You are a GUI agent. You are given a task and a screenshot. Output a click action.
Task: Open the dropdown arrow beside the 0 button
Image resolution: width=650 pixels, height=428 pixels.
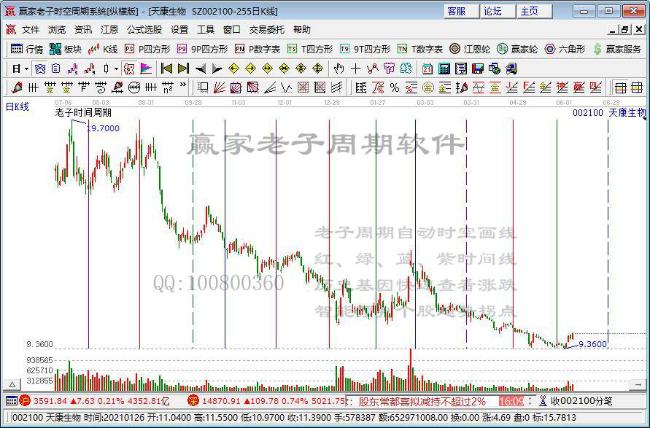(x=116, y=69)
